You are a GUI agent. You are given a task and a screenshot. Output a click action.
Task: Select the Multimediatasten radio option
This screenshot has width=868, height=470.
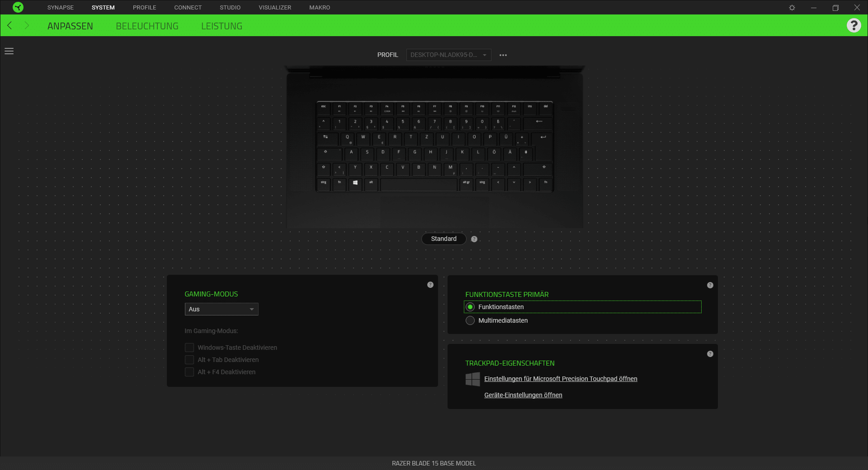(x=470, y=320)
